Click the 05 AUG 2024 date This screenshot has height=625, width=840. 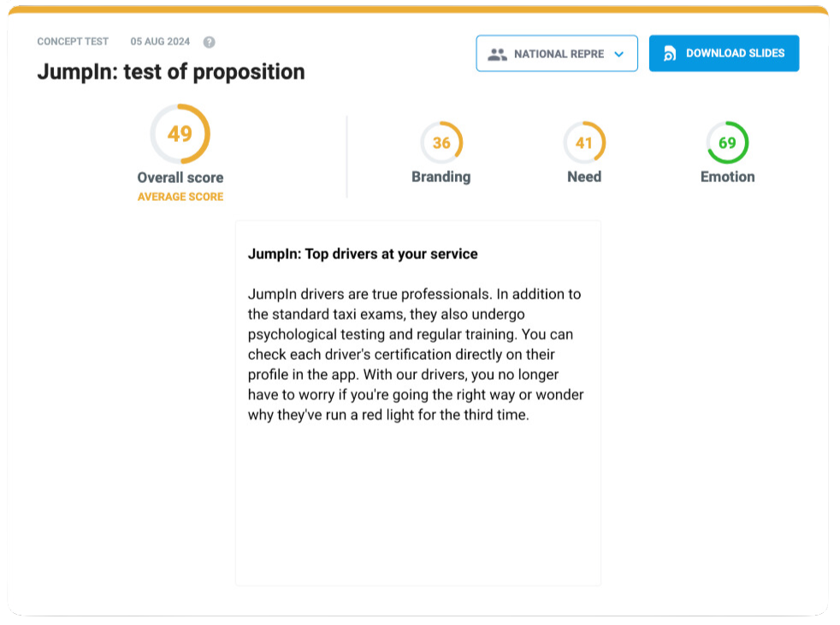[160, 41]
